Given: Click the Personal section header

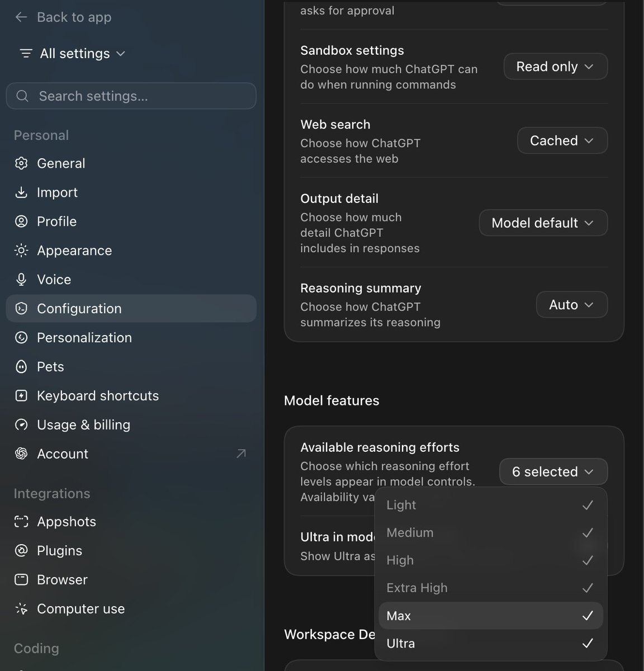Looking at the screenshot, I should pos(41,135).
